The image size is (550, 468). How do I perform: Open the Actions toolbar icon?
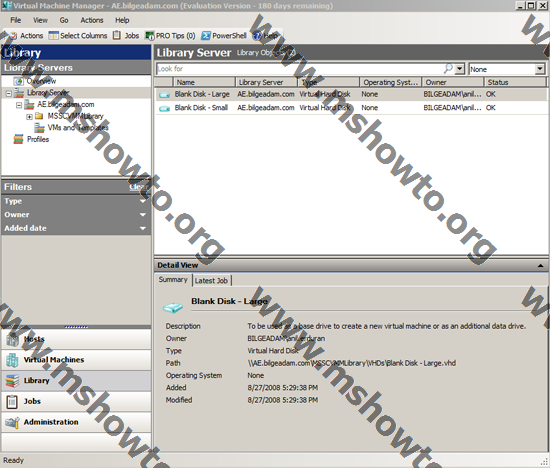point(13,35)
